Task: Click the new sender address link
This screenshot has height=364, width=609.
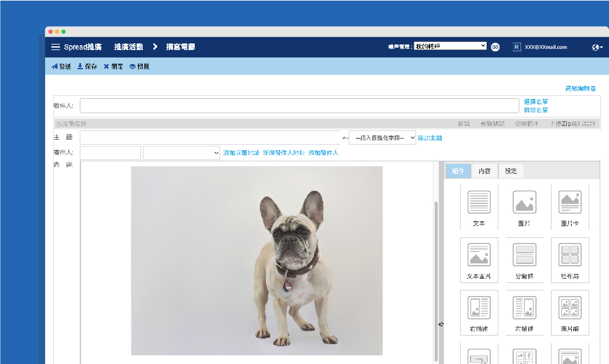Action: pos(284,153)
